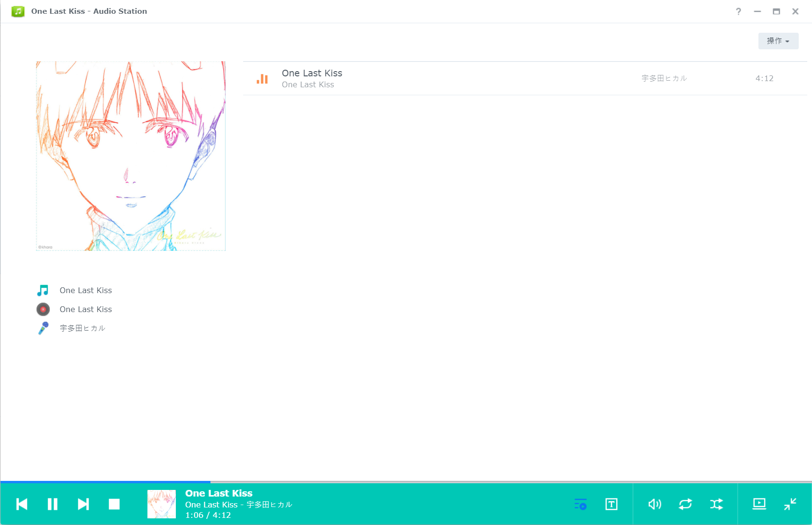Screen dimensions: 812x525
Task: Click the vinyl disc album icon
Action: (x=43, y=309)
